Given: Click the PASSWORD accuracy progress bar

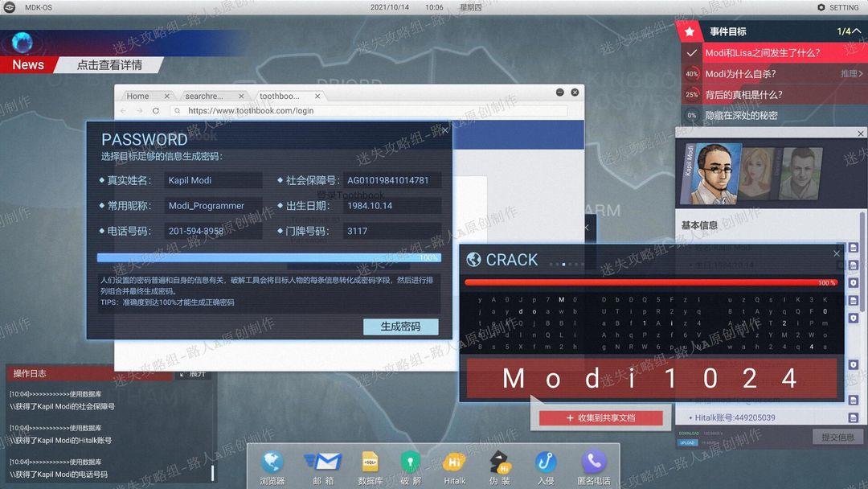Looking at the screenshot, I should (268, 257).
